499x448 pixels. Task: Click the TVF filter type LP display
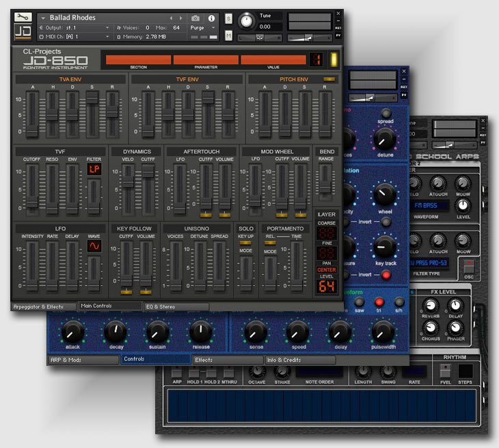pyautogui.click(x=94, y=168)
